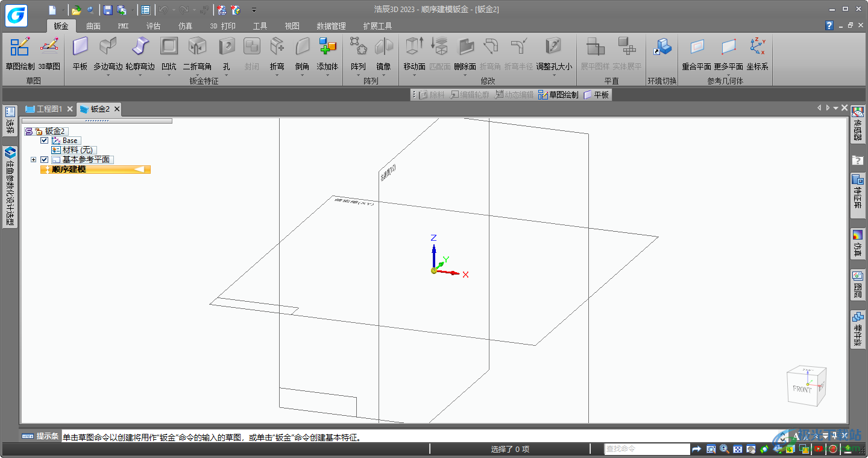Open the 3D 打印 ribbon tab
Viewport: 868px width, 458px height.
222,26
